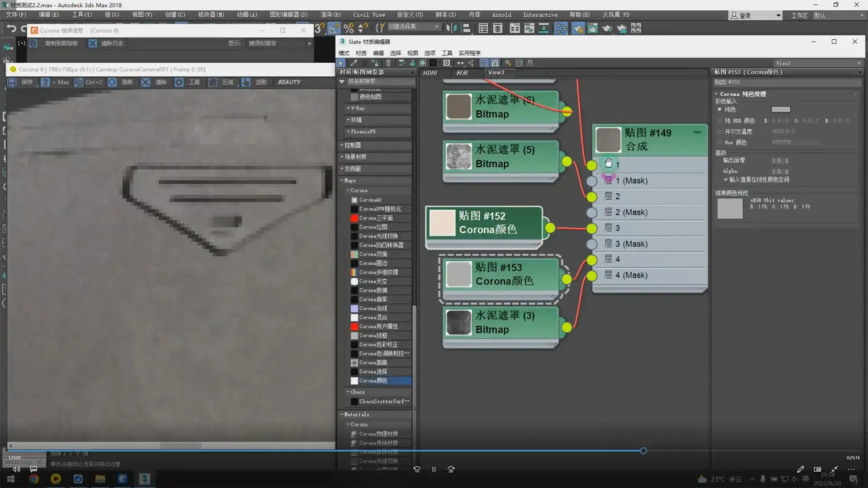Expand the V-Ray maps group
The image size is (868, 488).
357,108
